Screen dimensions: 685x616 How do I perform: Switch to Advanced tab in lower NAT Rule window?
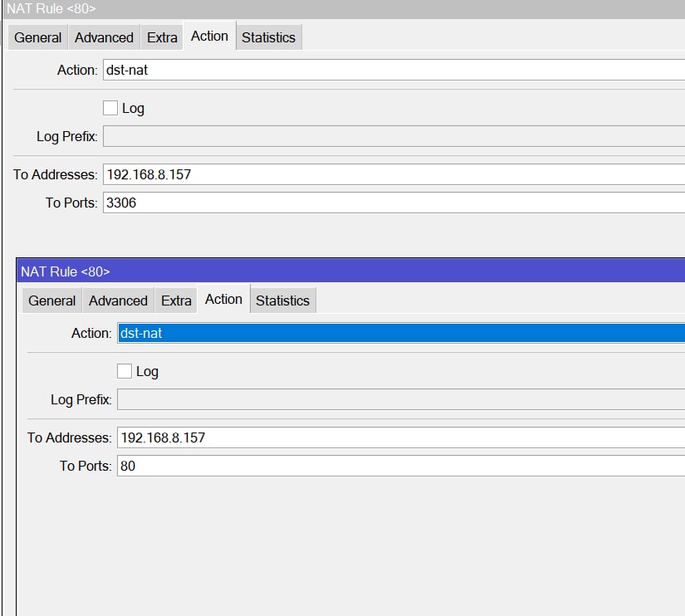[x=119, y=301]
